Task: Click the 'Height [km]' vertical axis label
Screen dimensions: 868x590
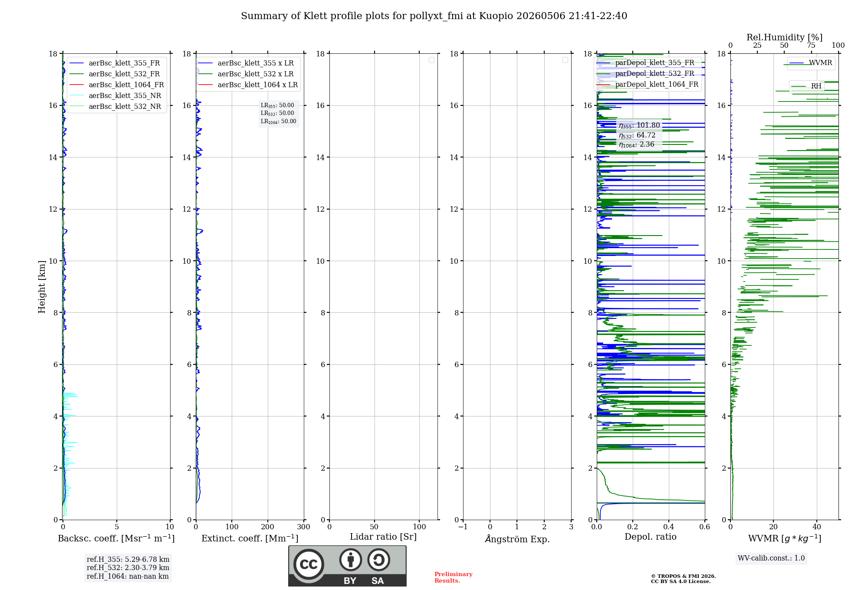Action: (42, 287)
